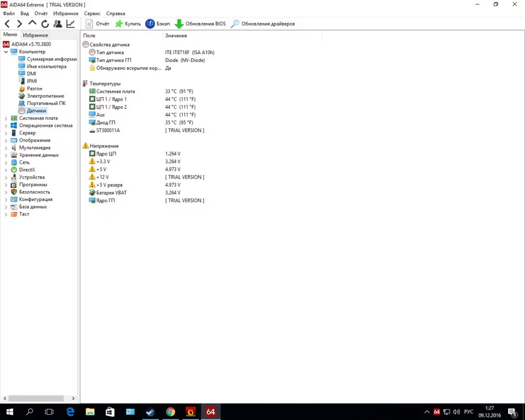
Task: Click the Безопасность shield icon
Action: pyautogui.click(x=14, y=192)
